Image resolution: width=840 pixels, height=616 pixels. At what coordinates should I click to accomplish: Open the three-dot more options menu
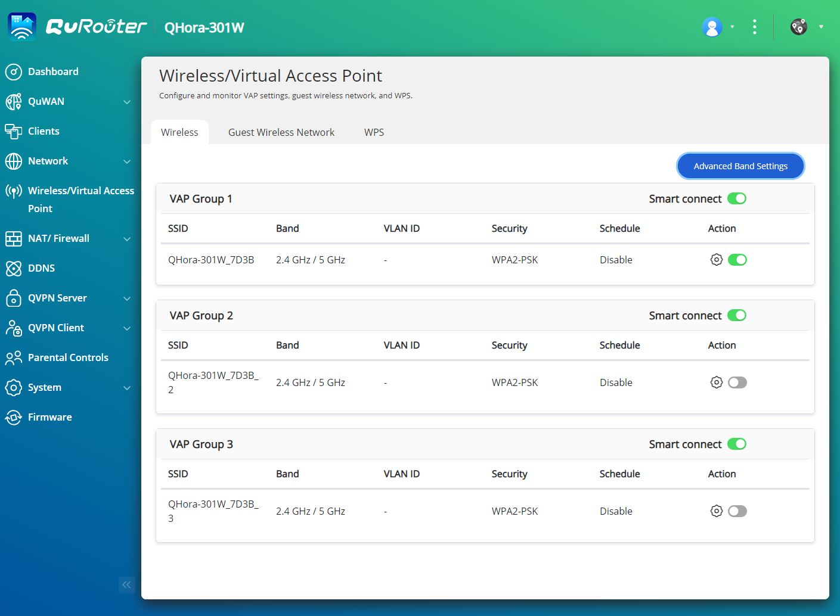click(755, 27)
